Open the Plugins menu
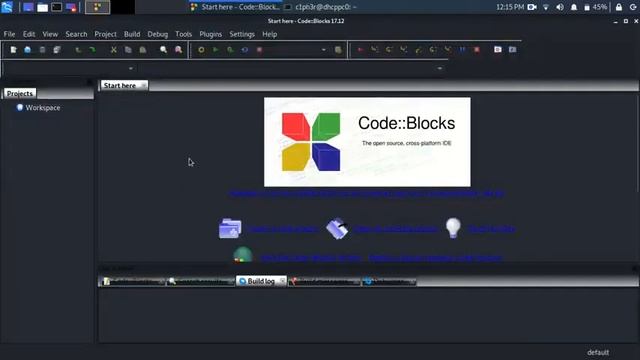Screen dimensions: 640x360 tap(211, 34)
